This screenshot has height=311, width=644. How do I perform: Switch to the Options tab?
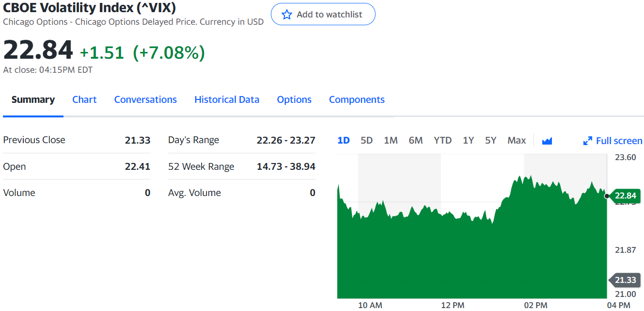tap(294, 99)
